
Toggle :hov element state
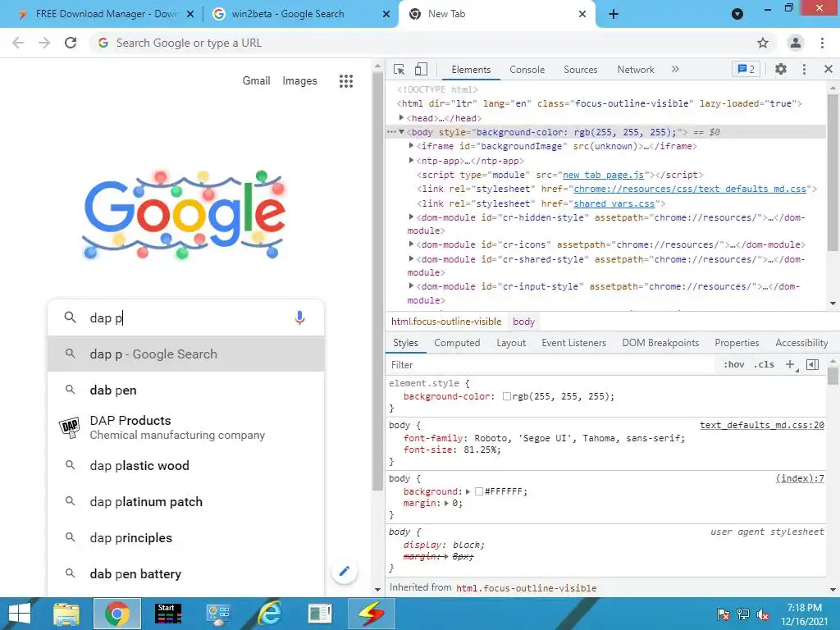(734, 365)
